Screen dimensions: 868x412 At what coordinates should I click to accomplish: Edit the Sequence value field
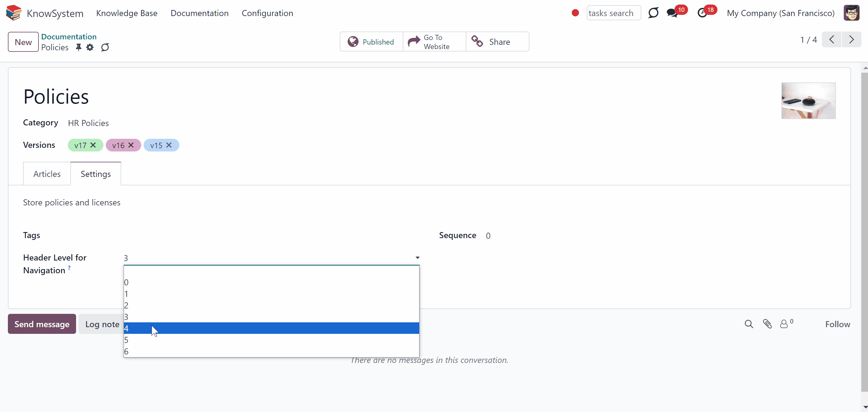[x=488, y=235]
